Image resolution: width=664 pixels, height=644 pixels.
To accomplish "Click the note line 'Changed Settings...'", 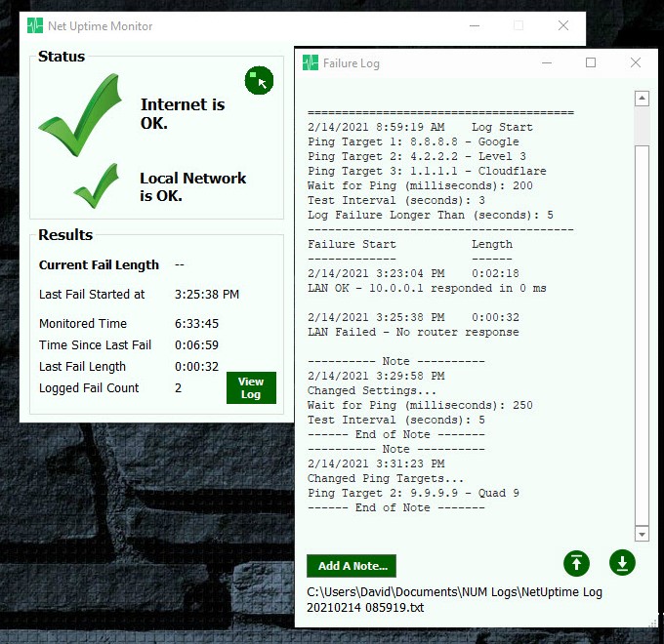I will (x=372, y=390).
